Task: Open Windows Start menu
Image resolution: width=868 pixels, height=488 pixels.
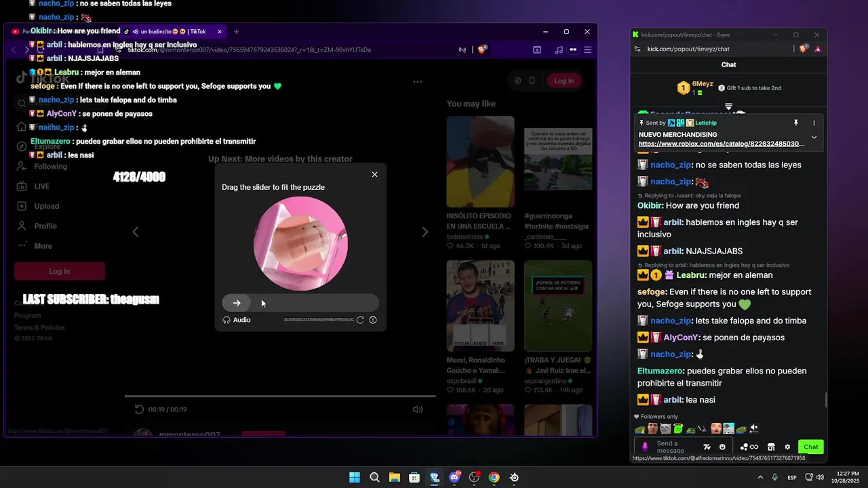Action: click(355, 477)
